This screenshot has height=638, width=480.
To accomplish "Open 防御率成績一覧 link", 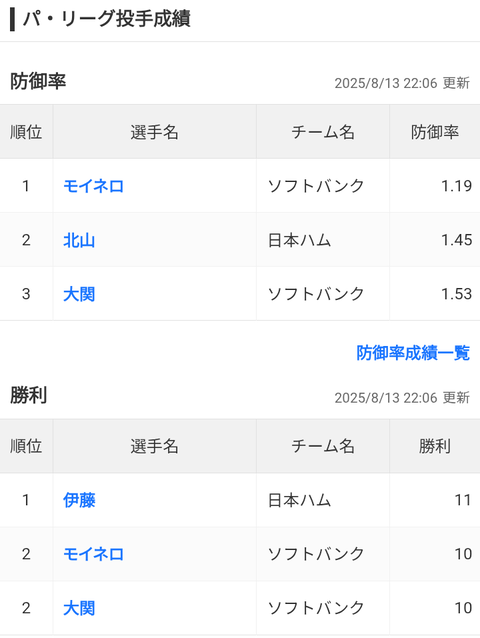I will 413,353.
